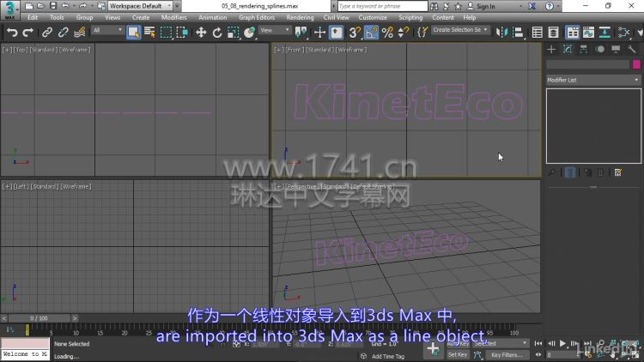
Task: Click the magenta object color swatch
Action: [636, 64]
